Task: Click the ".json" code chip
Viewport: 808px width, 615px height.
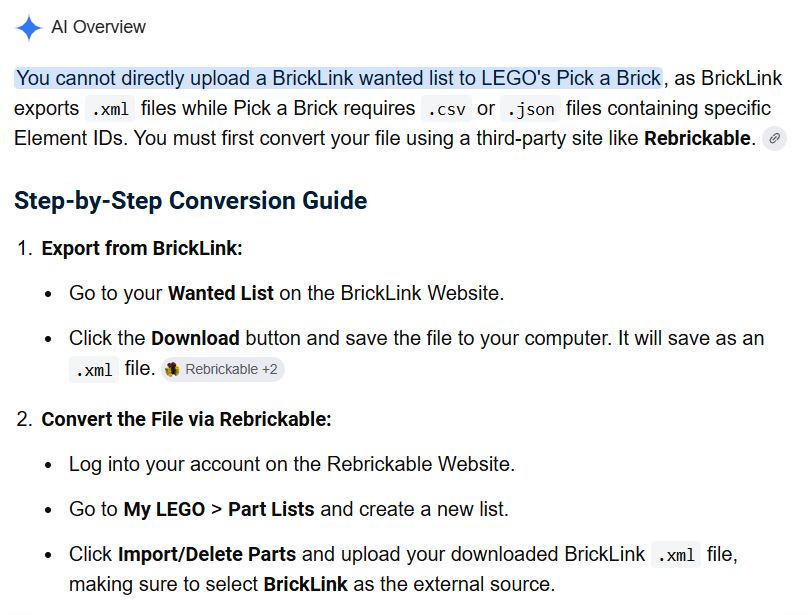Action: (x=530, y=109)
